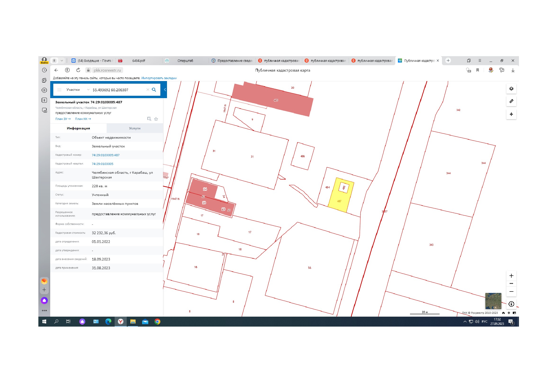Select the ruler measurement tool
The image size is (554, 392).
511,101
